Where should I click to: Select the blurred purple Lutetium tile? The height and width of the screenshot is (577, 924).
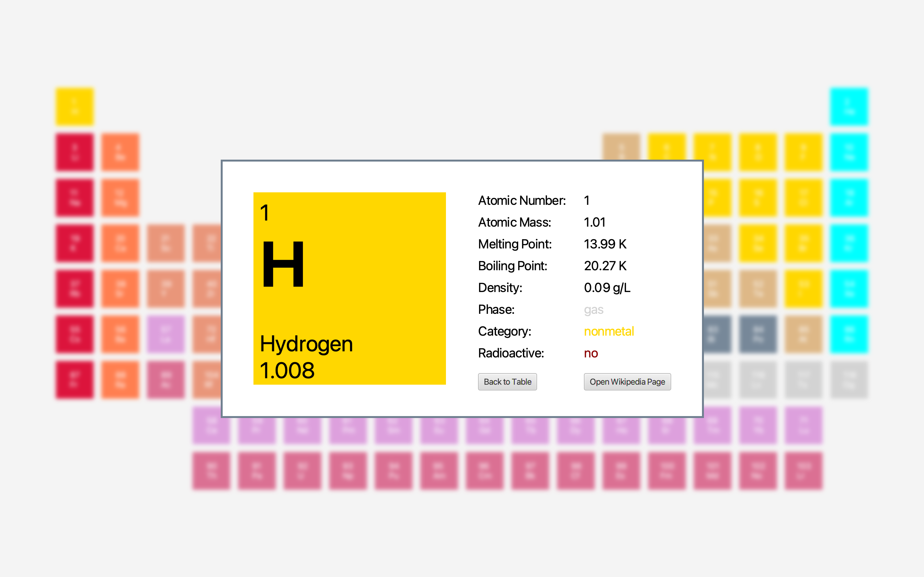[x=803, y=425]
